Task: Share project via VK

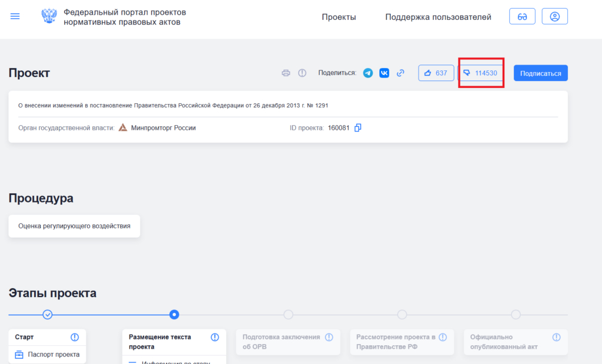Action: (x=384, y=73)
